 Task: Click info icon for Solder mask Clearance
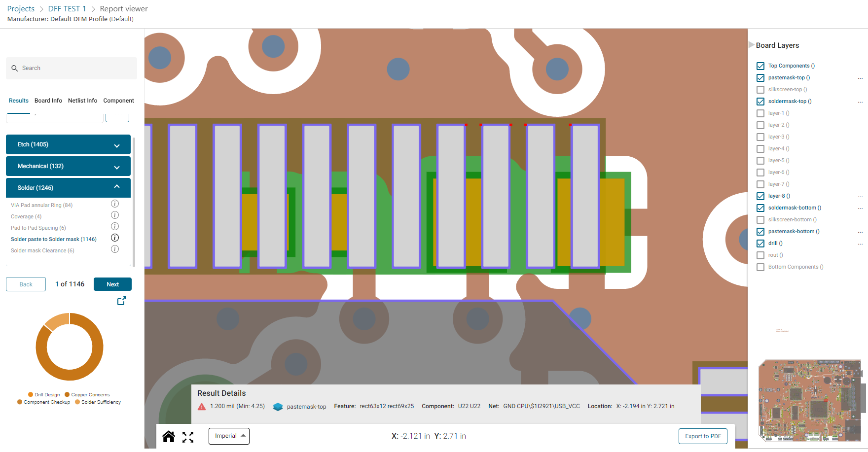coord(115,249)
